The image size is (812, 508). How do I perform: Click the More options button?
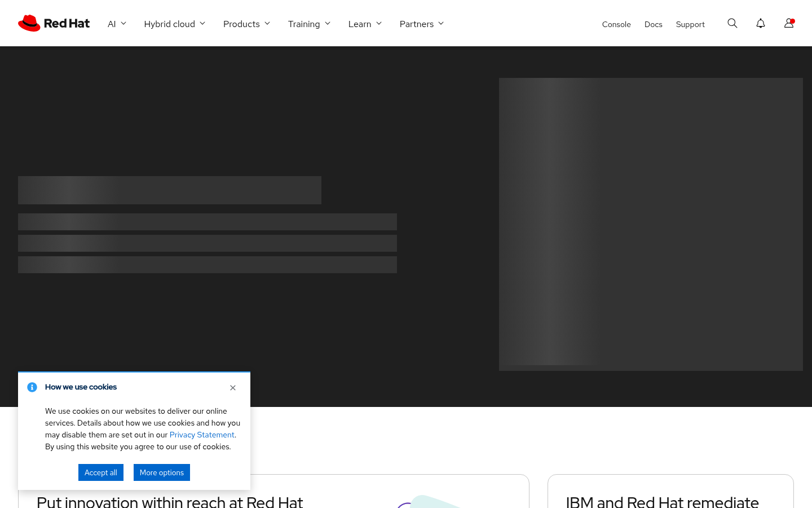pos(162,472)
